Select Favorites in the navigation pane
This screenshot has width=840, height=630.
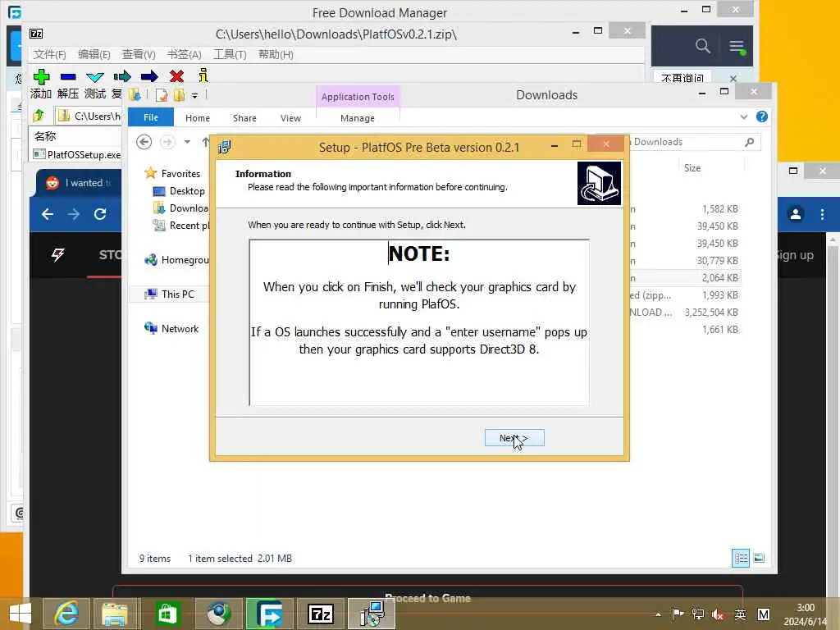click(x=180, y=174)
